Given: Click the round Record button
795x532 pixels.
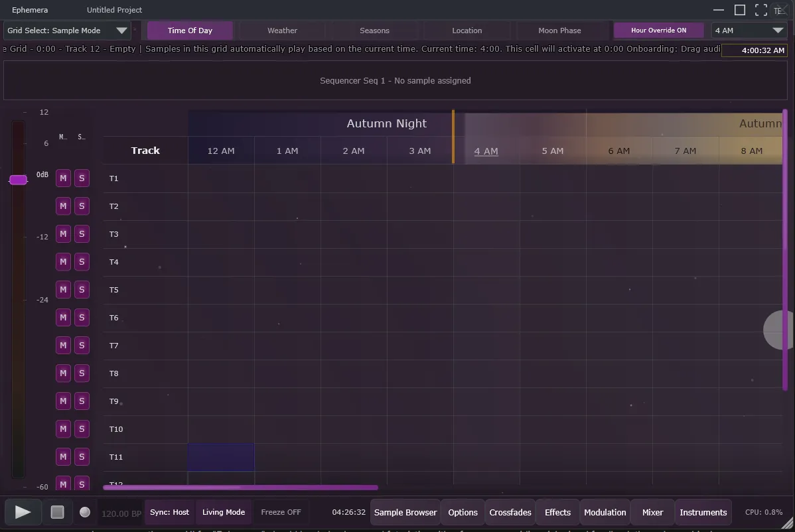Looking at the screenshot, I should (85, 512).
